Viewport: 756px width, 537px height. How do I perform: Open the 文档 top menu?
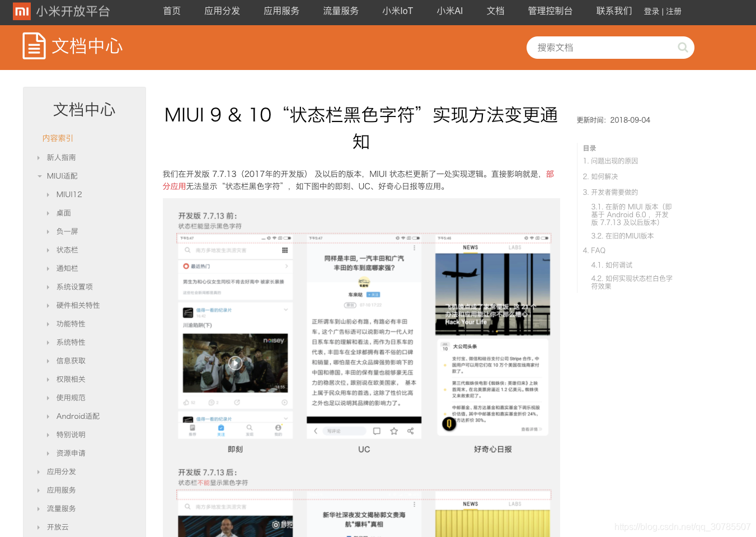coord(496,11)
